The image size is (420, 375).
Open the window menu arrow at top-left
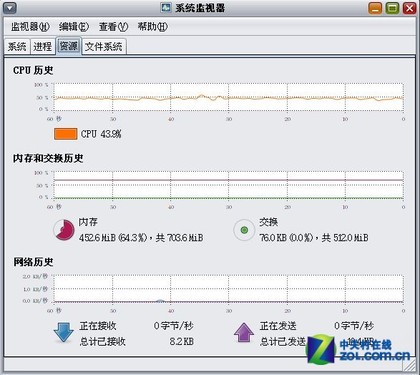[x=10, y=8]
